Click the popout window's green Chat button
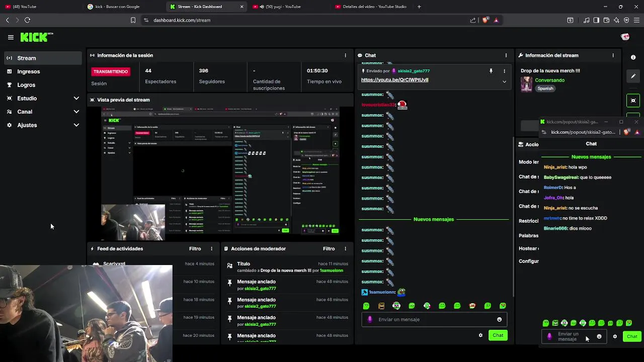 pos(632,336)
